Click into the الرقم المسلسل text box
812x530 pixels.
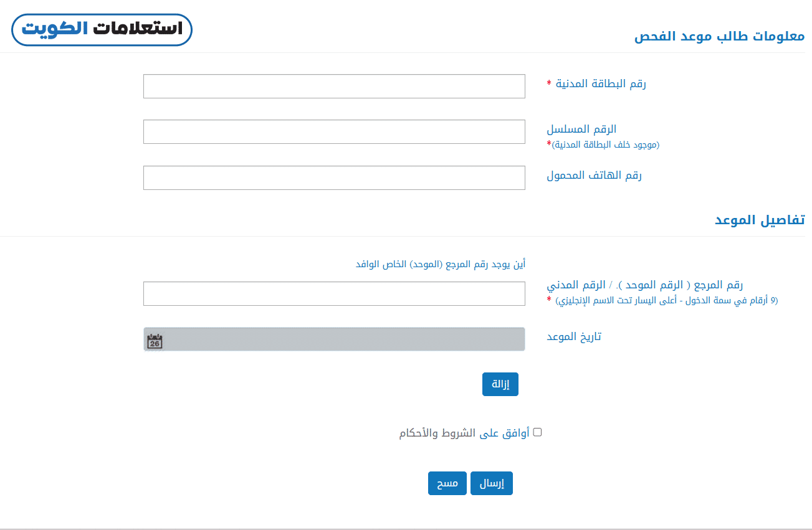tap(334, 132)
